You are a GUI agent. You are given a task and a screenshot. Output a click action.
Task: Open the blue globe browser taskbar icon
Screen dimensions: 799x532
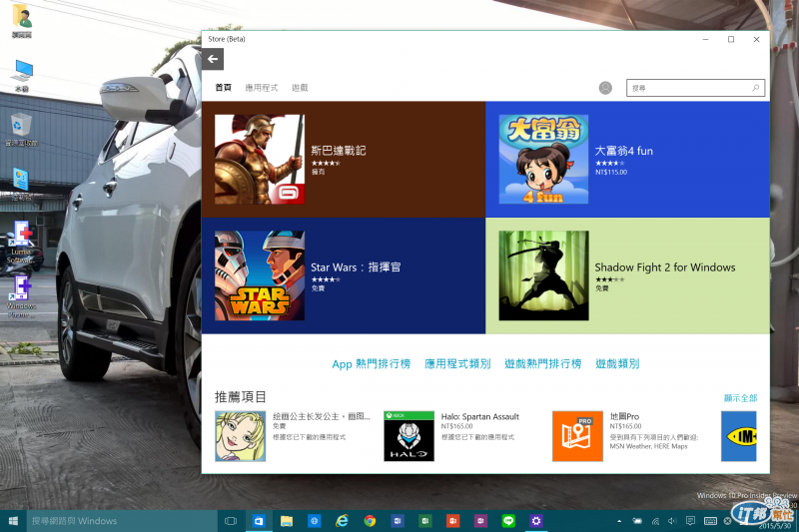pos(314,521)
